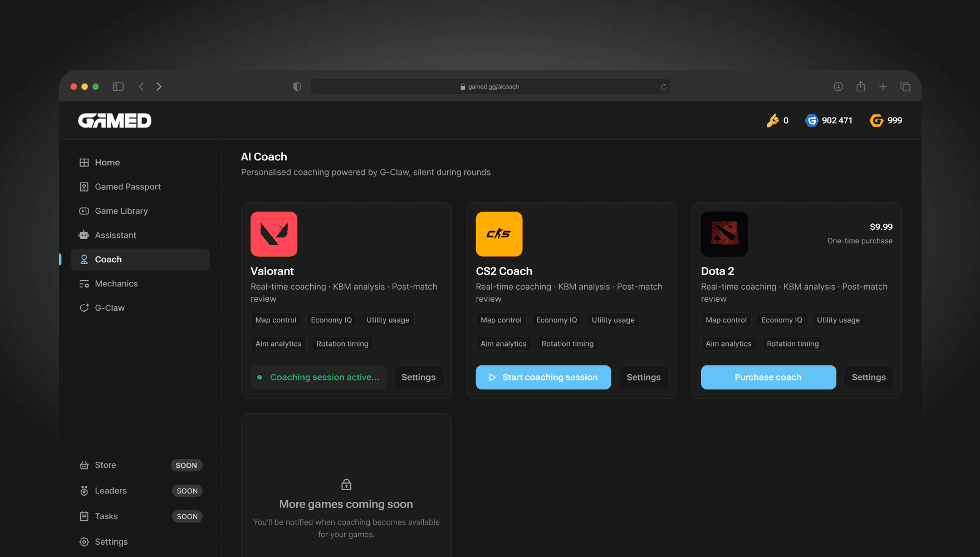Click the 902 471 balance value
Screen dimensions: 980x557
(x=837, y=120)
